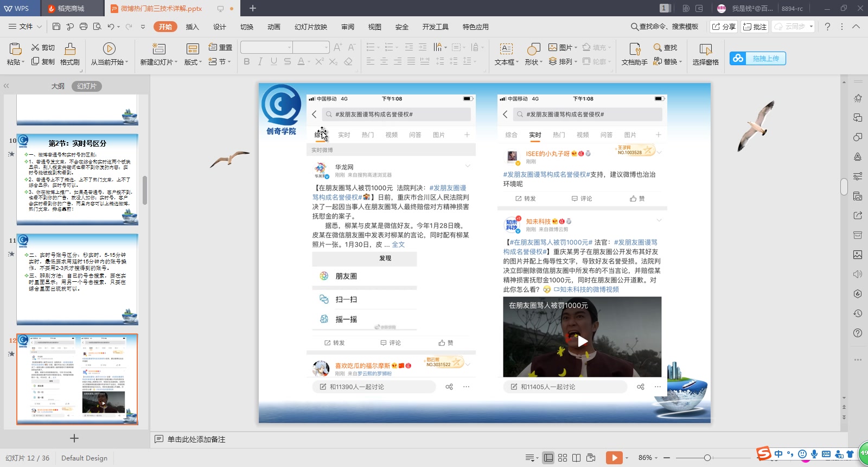The image size is (868, 467).
Task: Open the Section (节) dropdown
Action: point(220,62)
